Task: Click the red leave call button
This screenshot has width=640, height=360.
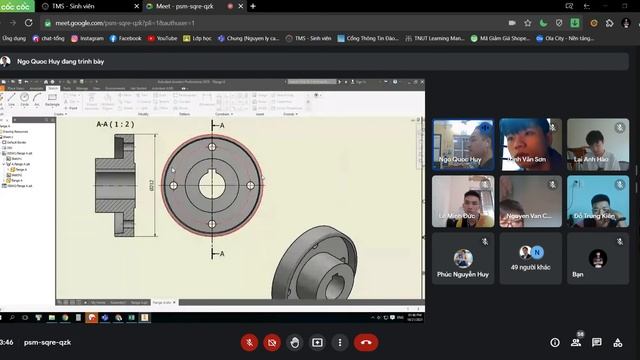Action: [x=366, y=342]
